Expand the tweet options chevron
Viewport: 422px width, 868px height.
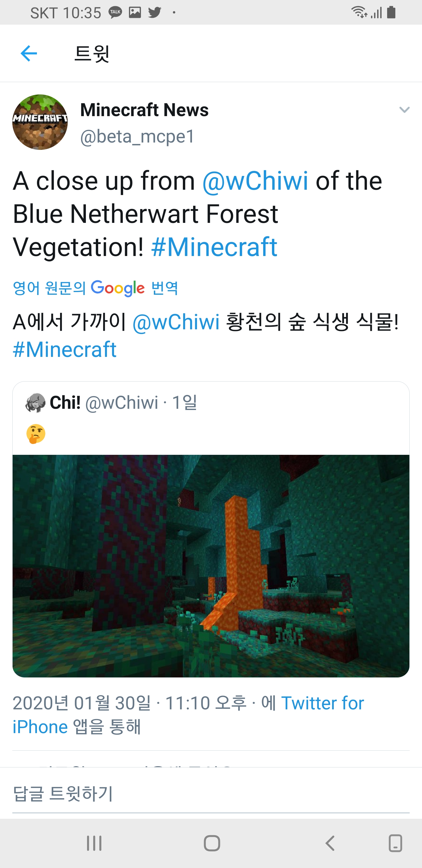[x=404, y=110]
